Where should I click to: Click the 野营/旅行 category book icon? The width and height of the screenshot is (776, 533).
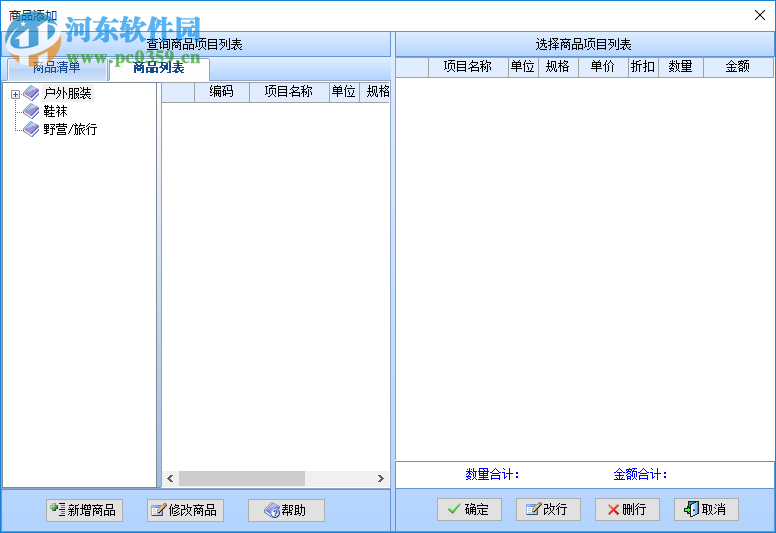click(x=31, y=129)
